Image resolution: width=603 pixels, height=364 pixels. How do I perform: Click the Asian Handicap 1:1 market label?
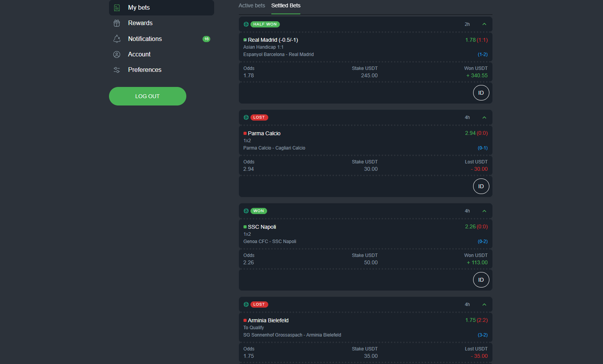(x=263, y=47)
